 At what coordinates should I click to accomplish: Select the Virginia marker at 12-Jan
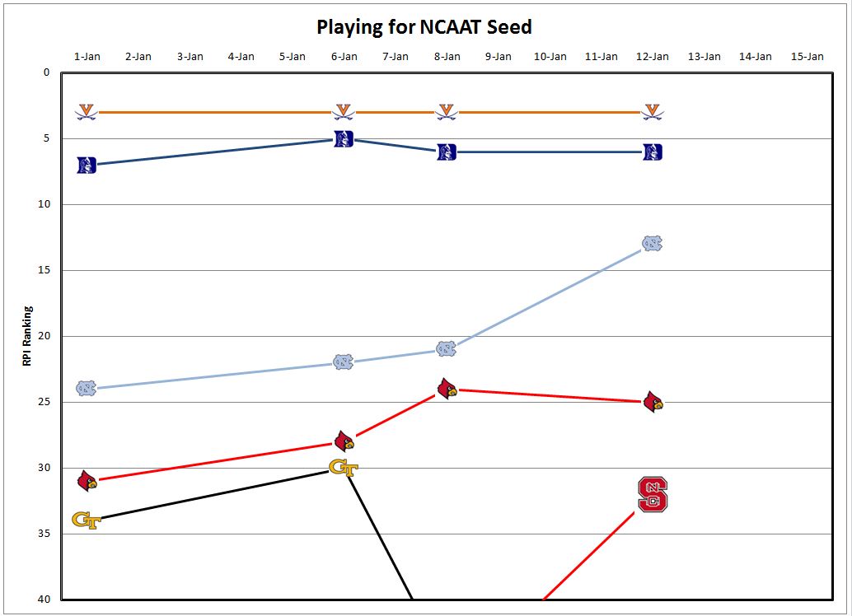[x=653, y=112]
